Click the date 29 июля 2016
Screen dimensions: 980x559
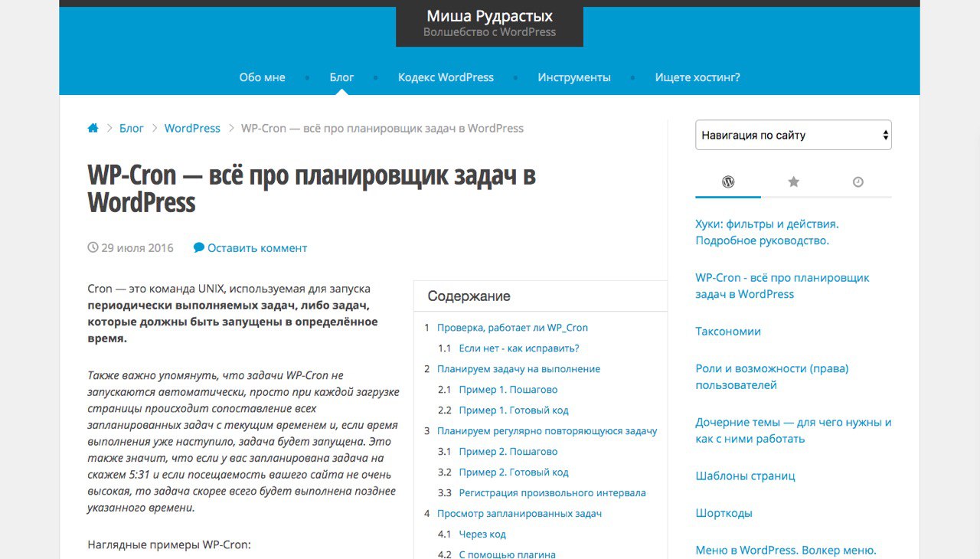(x=137, y=248)
